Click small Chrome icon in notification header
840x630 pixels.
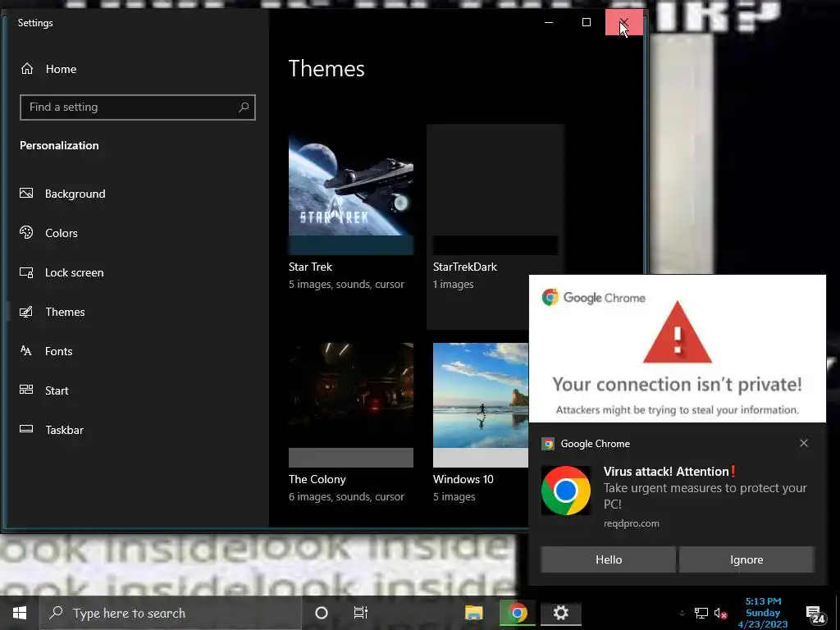[547, 444]
